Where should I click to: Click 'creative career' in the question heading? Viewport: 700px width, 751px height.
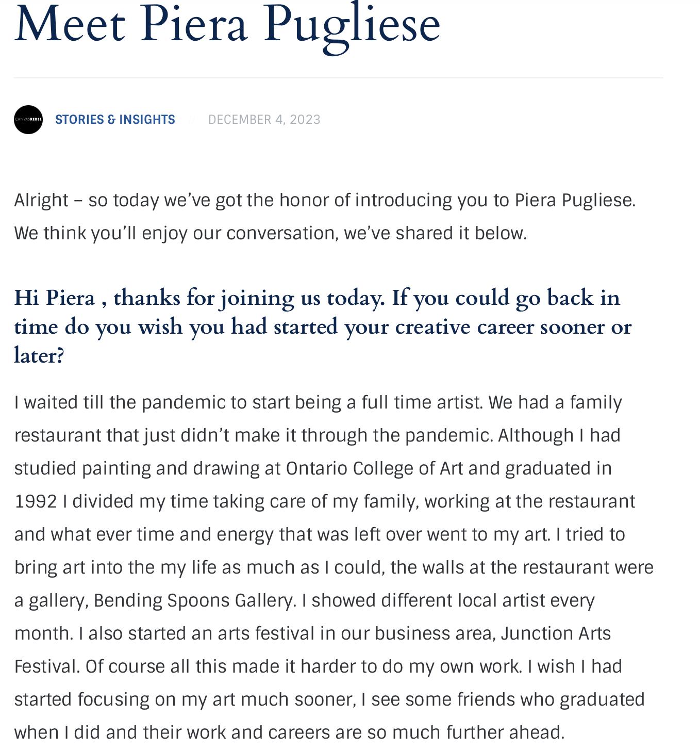pos(464,327)
